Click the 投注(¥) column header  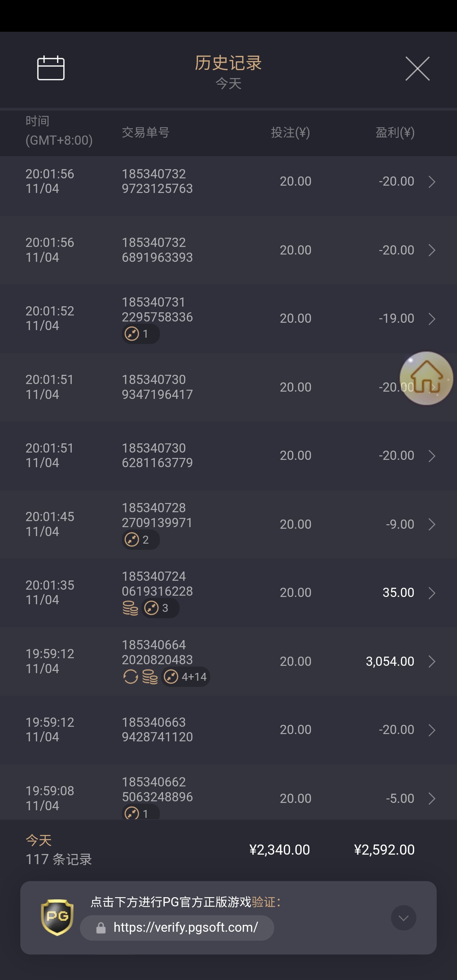(x=290, y=132)
